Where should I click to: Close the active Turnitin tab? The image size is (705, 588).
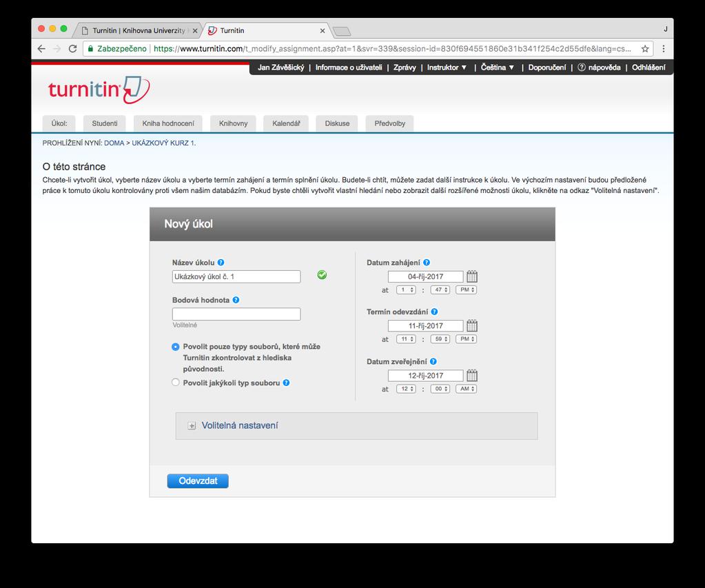coord(323,31)
